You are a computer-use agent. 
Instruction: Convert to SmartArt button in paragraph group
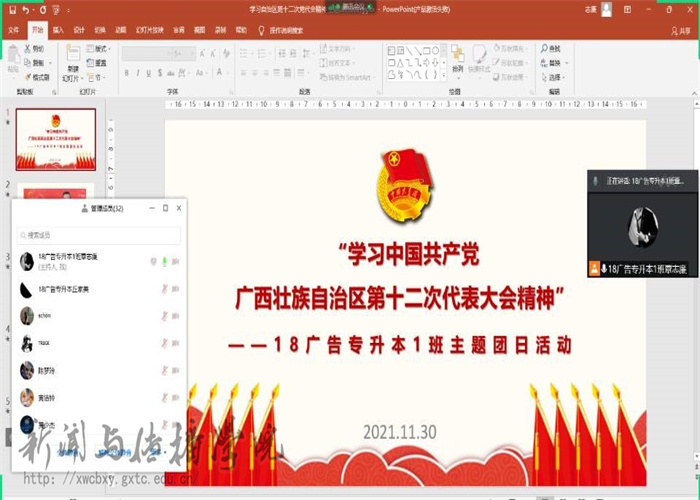(x=346, y=77)
